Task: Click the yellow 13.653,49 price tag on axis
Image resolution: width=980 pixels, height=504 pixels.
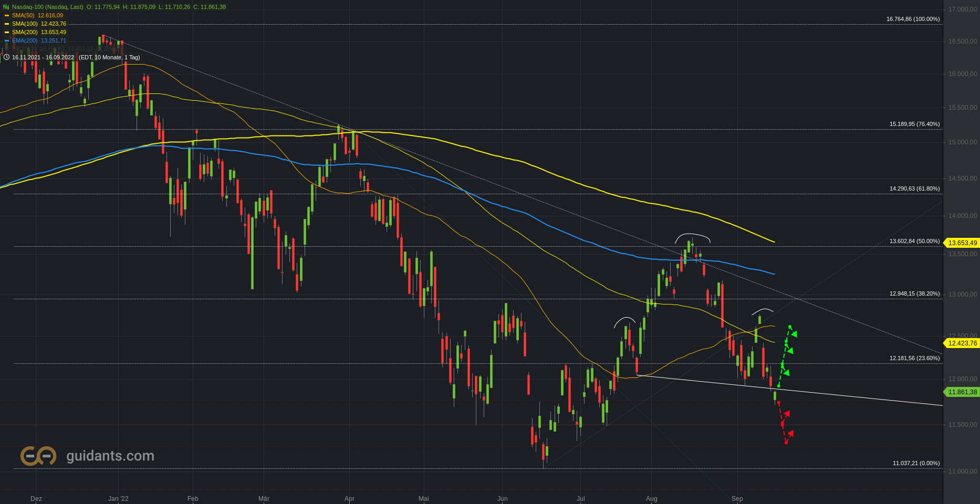Action: click(962, 243)
